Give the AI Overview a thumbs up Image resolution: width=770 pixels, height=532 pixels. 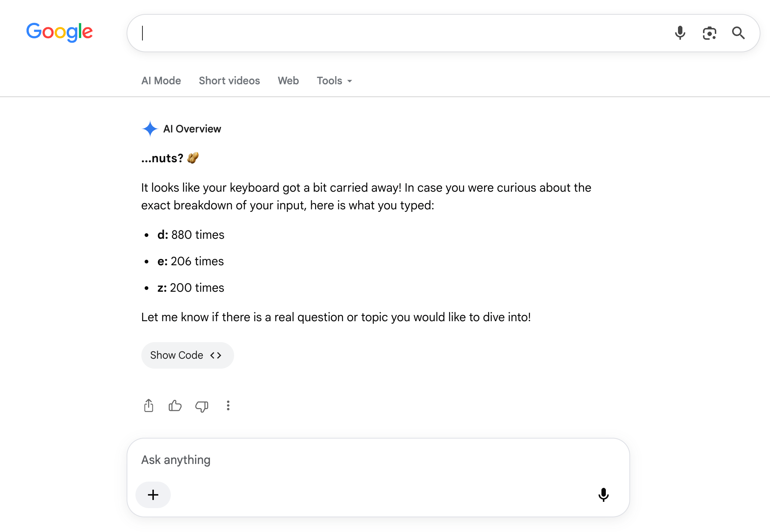tap(175, 406)
